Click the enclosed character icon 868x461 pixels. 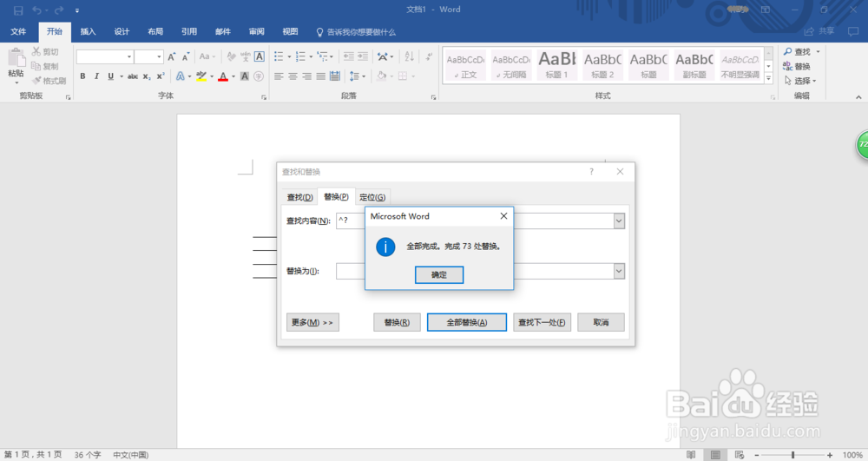[x=259, y=76]
